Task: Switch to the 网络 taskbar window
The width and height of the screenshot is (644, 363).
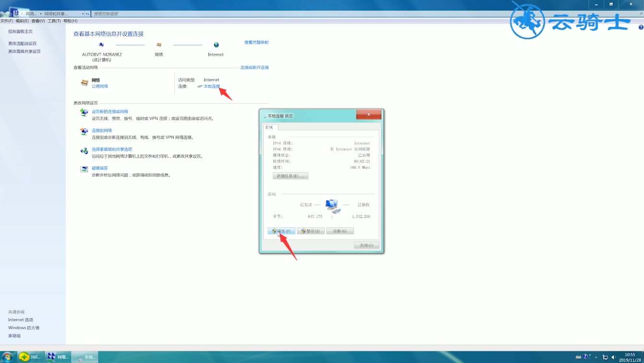Action: (58, 357)
